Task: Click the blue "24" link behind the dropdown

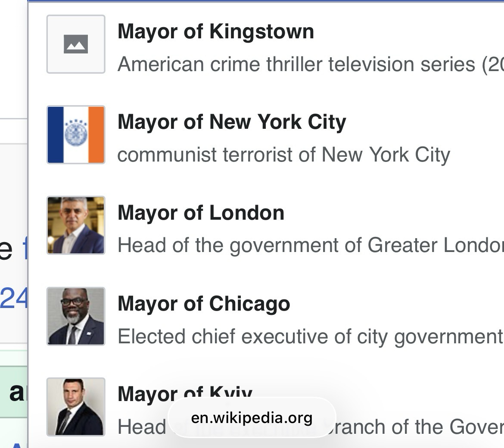Action: (14, 298)
